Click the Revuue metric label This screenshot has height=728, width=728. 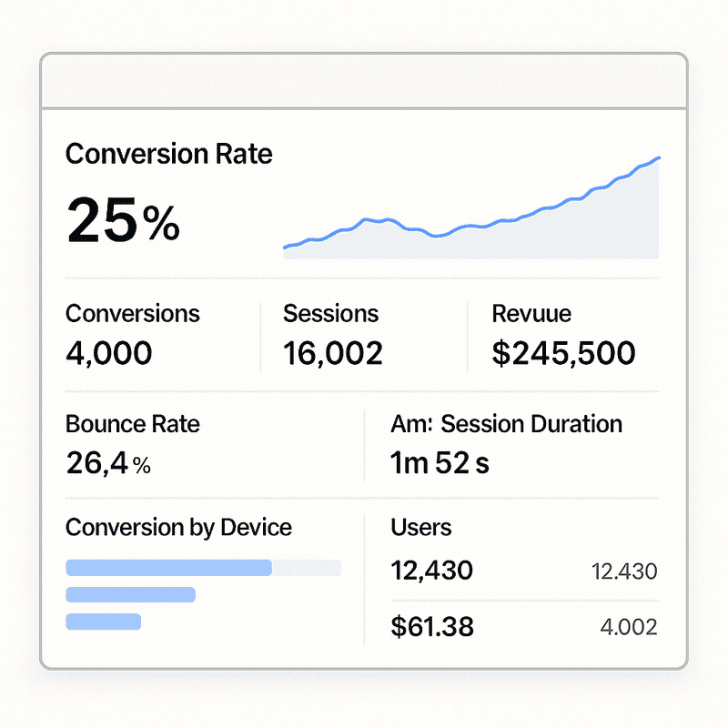[531, 314]
